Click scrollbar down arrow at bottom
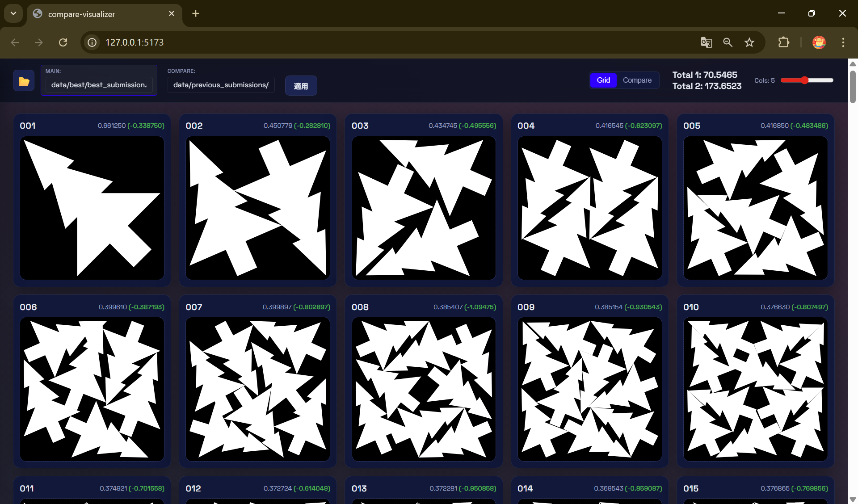Screen dimensions: 858x504 click(853, 499)
